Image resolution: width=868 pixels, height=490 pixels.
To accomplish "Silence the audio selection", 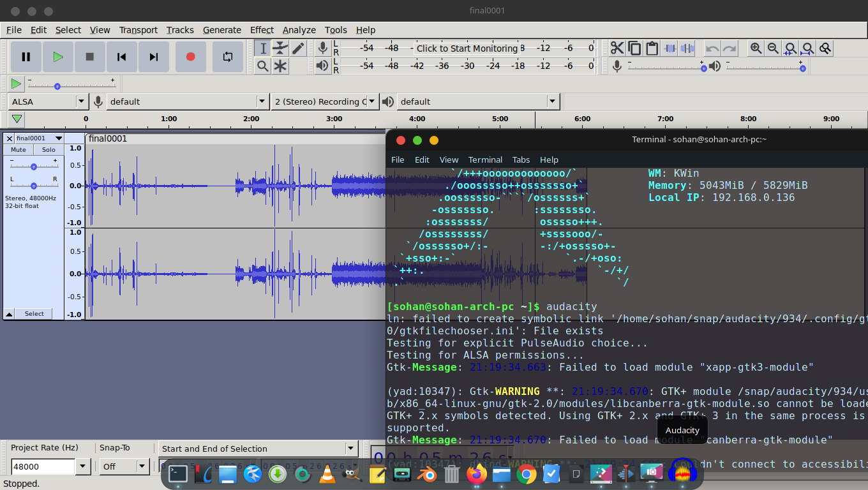I will pyautogui.click(x=687, y=48).
